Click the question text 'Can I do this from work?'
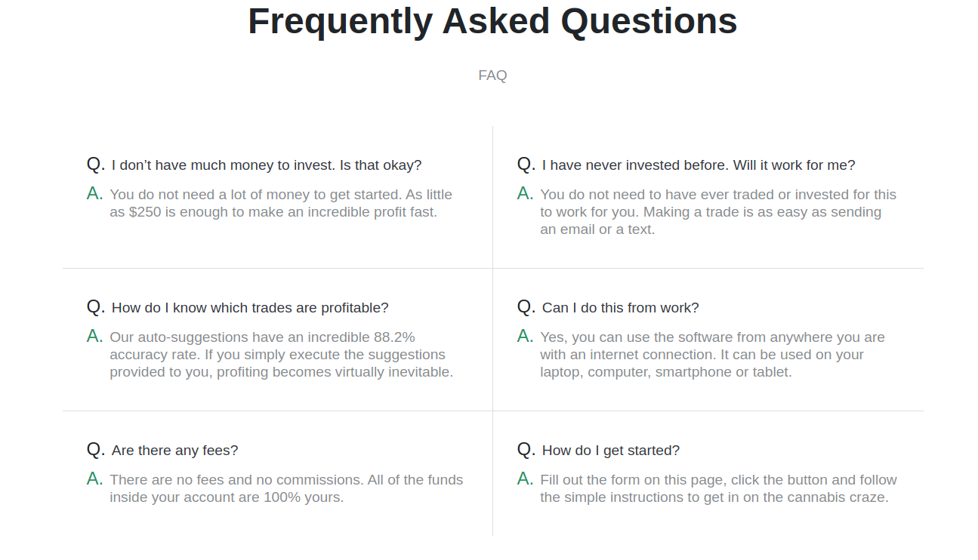Viewport: 978px width, 560px height. point(621,308)
